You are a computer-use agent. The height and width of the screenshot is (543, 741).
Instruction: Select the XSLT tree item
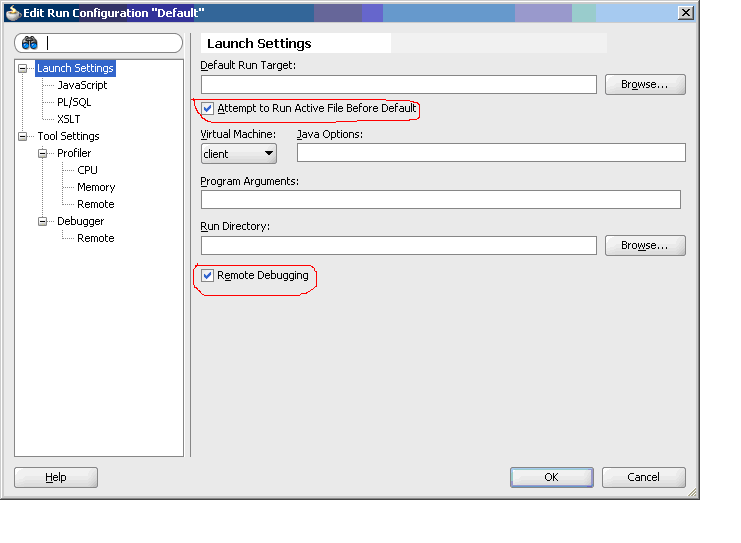[69, 119]
